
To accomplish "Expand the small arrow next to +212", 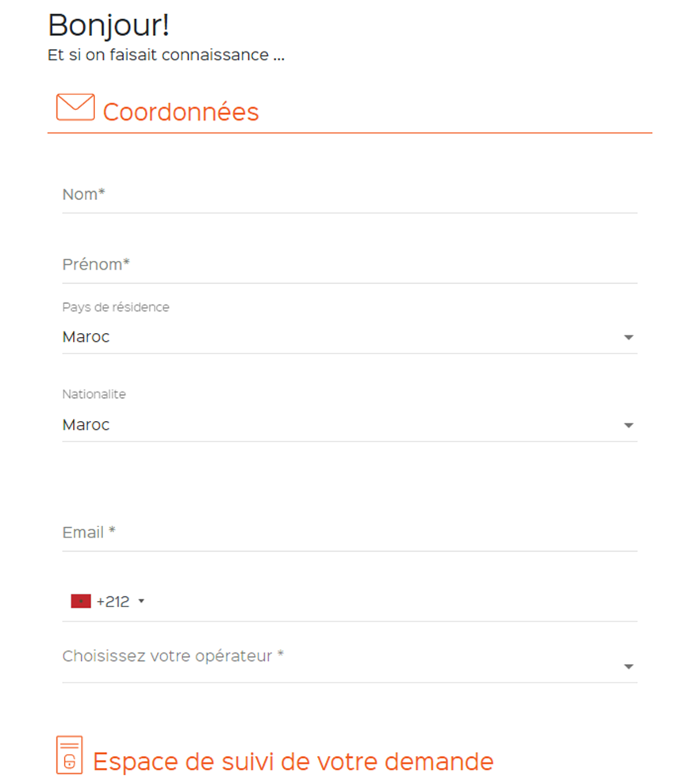I will pos(141,602).
